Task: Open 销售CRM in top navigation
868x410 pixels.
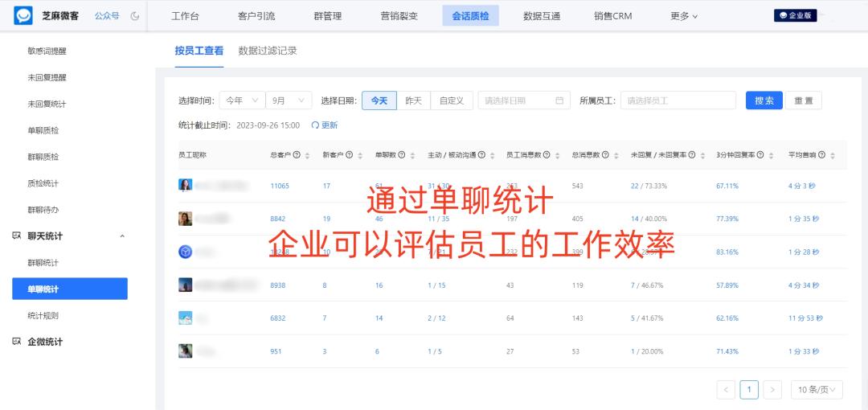Action: pos(612,16)
